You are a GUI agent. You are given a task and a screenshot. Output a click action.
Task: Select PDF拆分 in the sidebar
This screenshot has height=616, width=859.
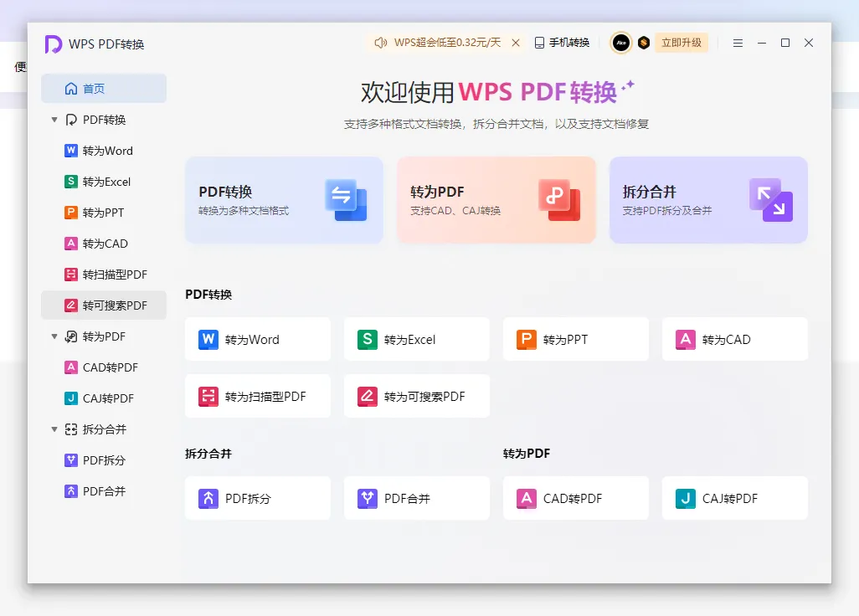click(x=104, y=460)
